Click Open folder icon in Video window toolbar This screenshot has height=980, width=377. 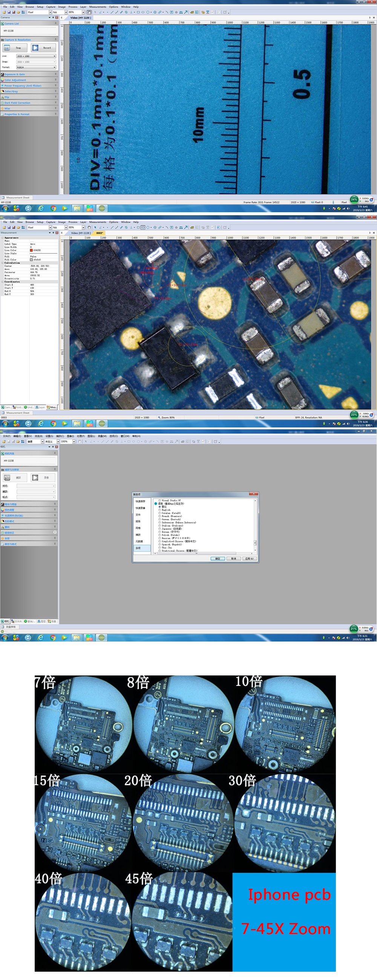[x=4, y=12]
